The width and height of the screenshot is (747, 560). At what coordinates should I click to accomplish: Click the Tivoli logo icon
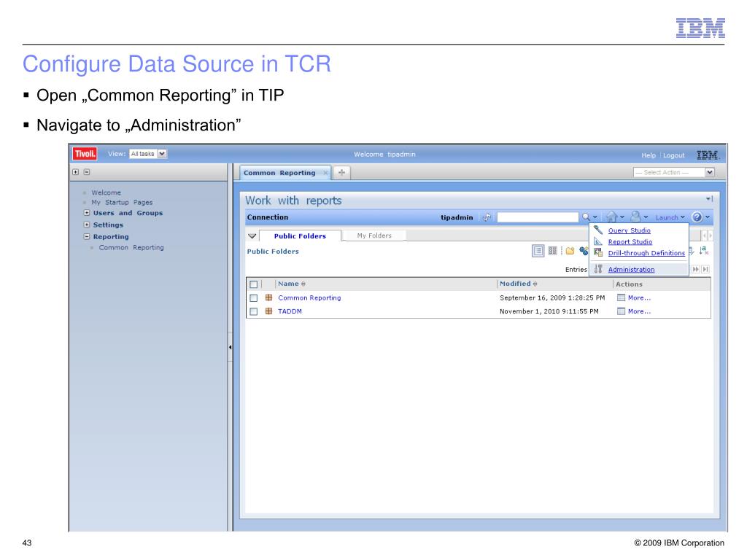pos(85,154)
